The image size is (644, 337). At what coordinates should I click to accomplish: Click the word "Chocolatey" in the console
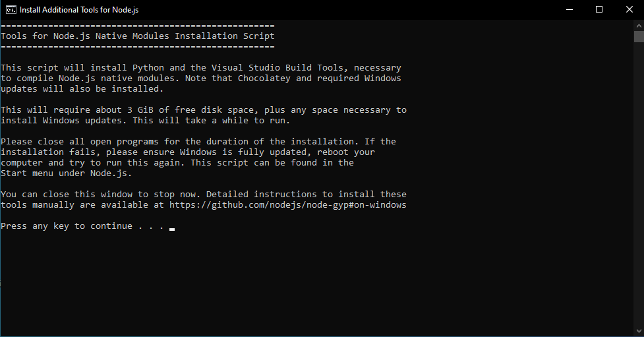click(264, 78)
